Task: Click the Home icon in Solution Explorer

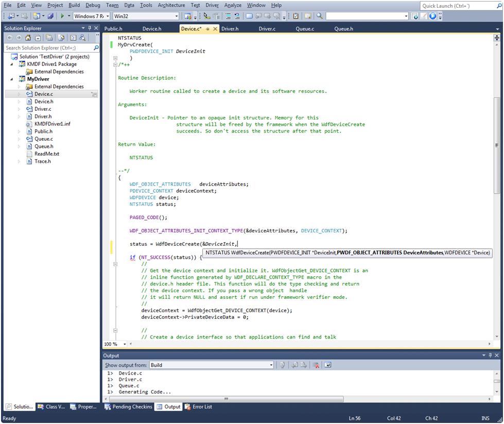Action: [28, 38]
